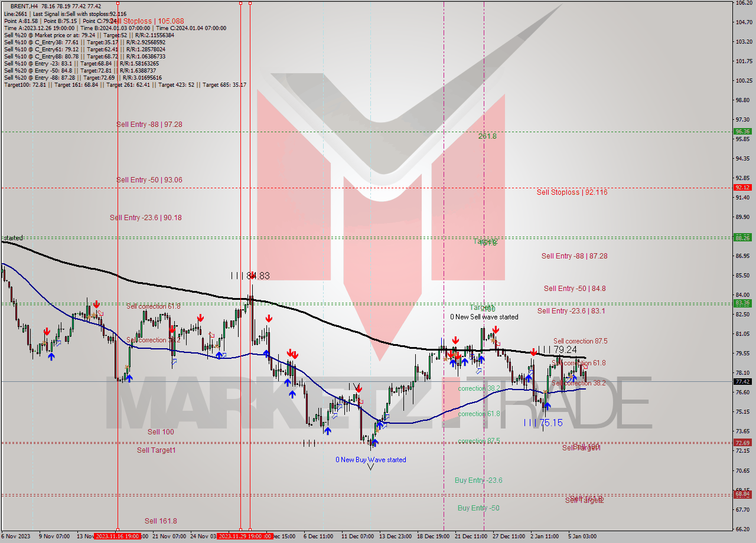Select the red '2023.11.29 19:00' time marker

point(240,537)
